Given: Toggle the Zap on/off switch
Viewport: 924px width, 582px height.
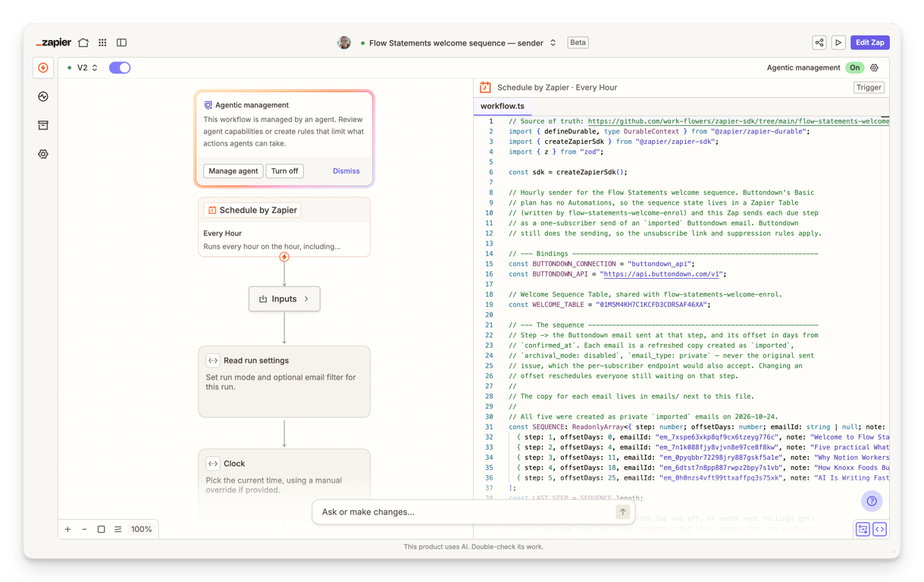Looking at the screenshot, I should pos(120,67).
